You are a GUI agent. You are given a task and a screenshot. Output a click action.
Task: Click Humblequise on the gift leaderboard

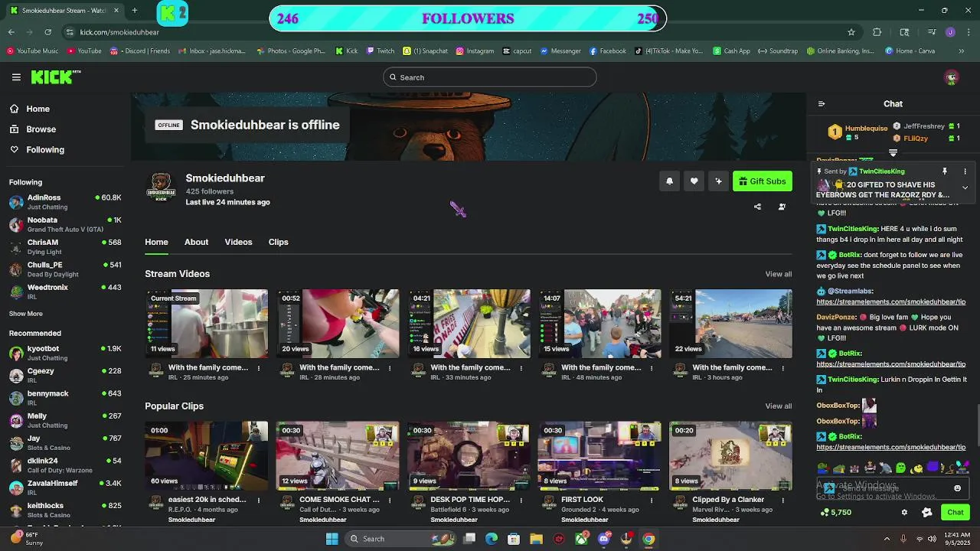click(x=866, y=129)
